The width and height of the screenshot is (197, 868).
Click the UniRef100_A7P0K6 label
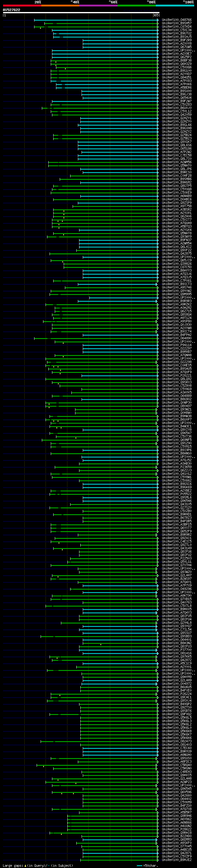[x=176, y=84]
